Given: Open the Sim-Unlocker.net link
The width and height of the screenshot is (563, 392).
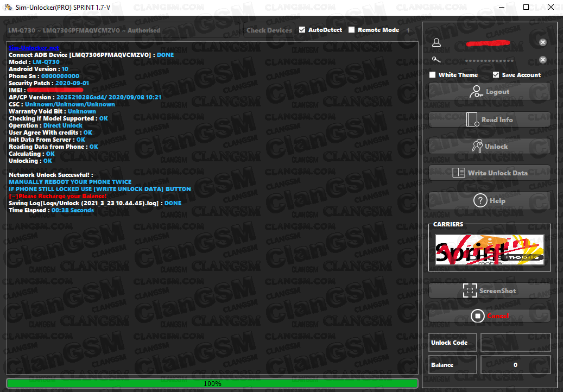Looking at the screenshot, I should click(x=34, y=48).
